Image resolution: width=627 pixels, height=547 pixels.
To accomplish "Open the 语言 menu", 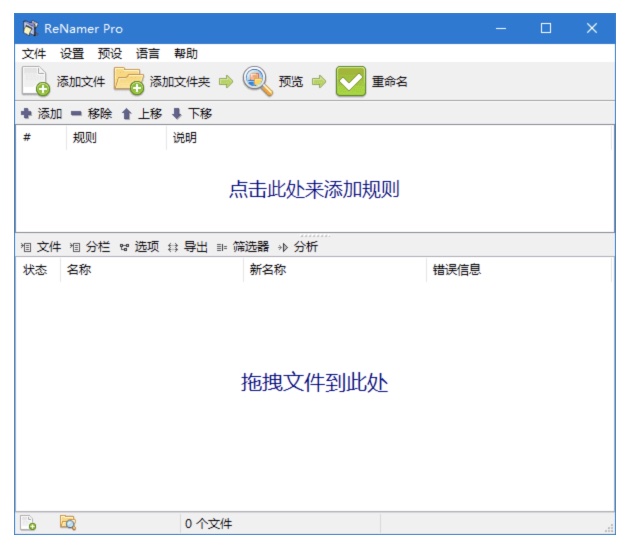I will click(148, 53).
